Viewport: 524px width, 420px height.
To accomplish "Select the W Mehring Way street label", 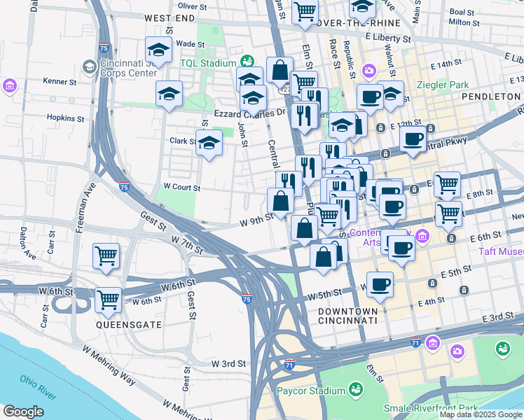I will (109, 365).
